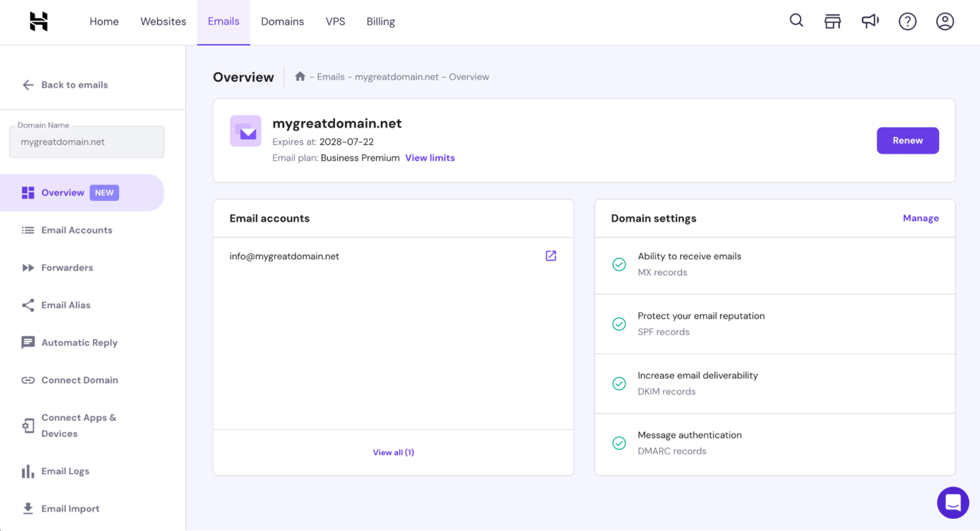This screenshot has height=531, width=980.
Task: Switch to the Domains tab
Action: pyautogui.click(x=282, y=21)
